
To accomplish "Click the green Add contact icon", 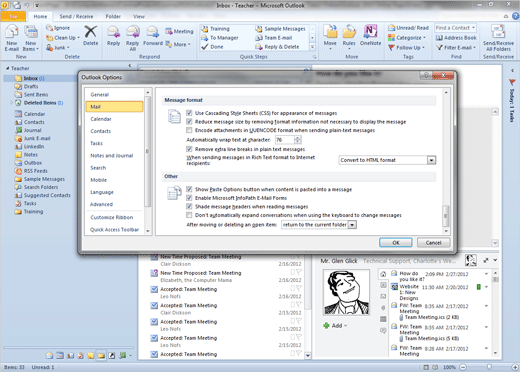I will 326,326.
